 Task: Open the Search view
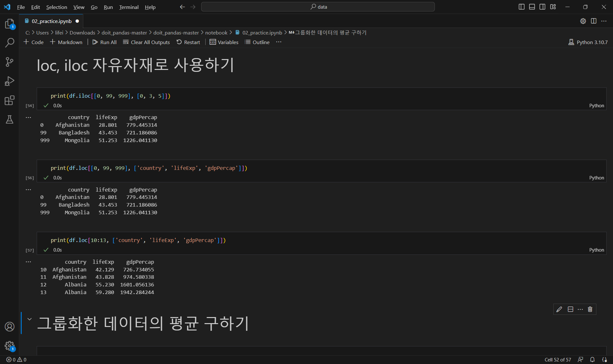pos(10,42)
